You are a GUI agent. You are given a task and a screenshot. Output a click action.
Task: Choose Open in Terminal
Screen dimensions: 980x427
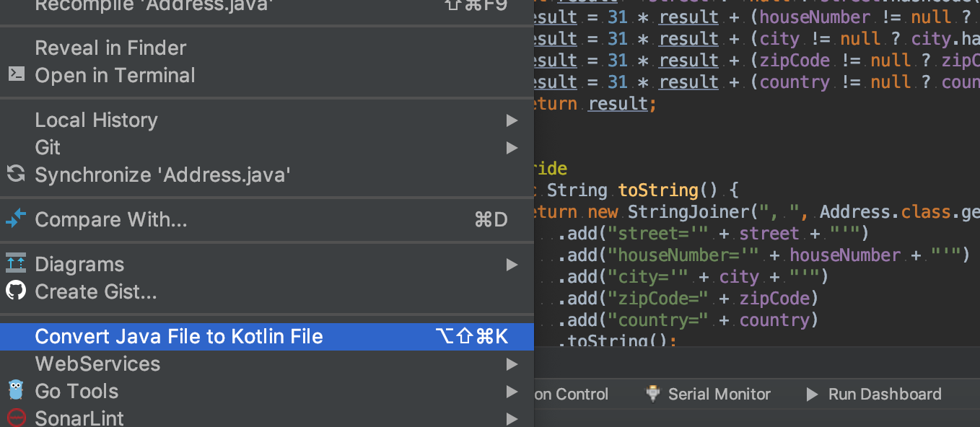267,75
